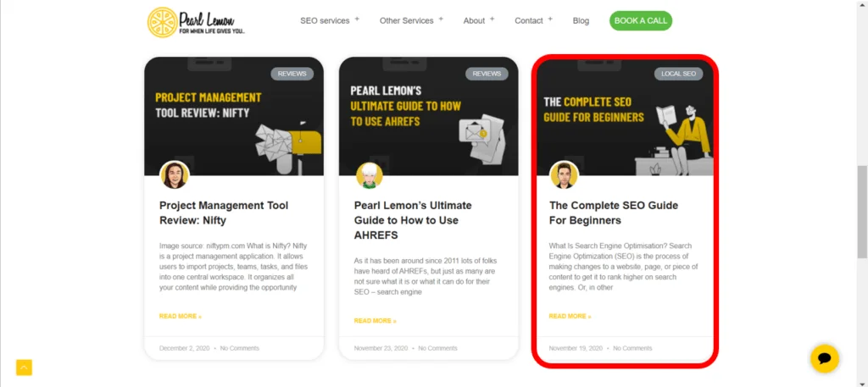Click No Comments on the Nifty card
The height and width of the screenshot is (387, 868).
(240, 348)
